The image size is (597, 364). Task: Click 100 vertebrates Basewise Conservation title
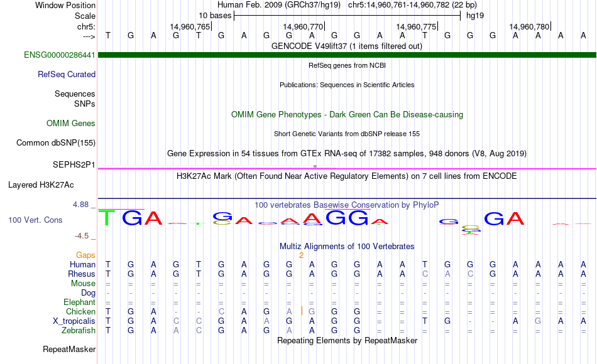(x=347, y=205)
